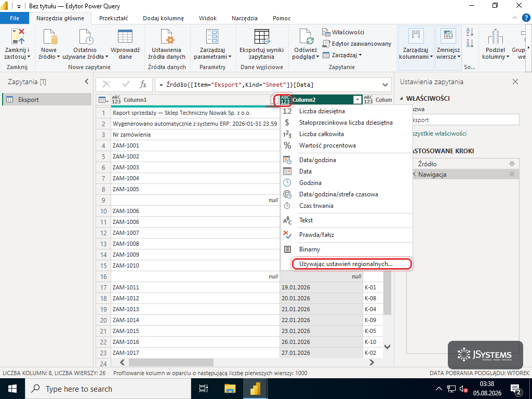
Task: Open Wszystkie właściwości link
Action: point(440,134)
